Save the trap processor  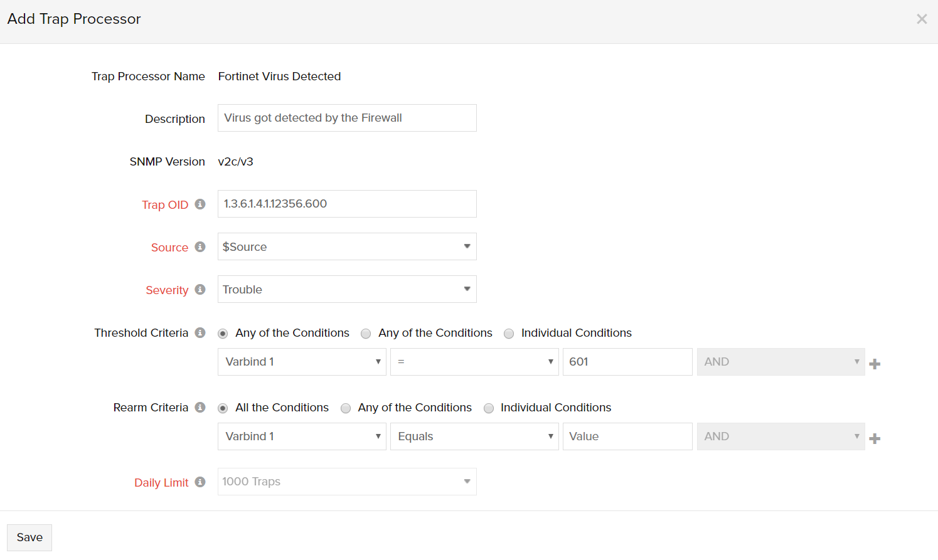(x=29, y=537)
